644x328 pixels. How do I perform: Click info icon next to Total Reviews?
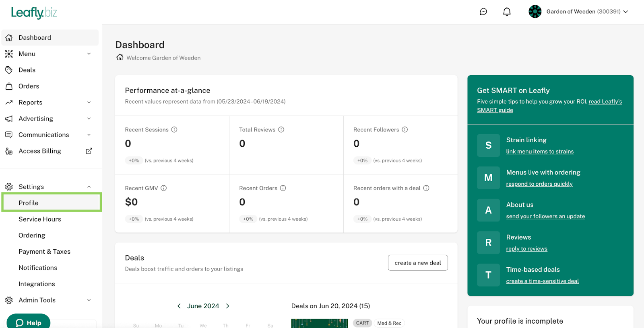click(281, 129)
